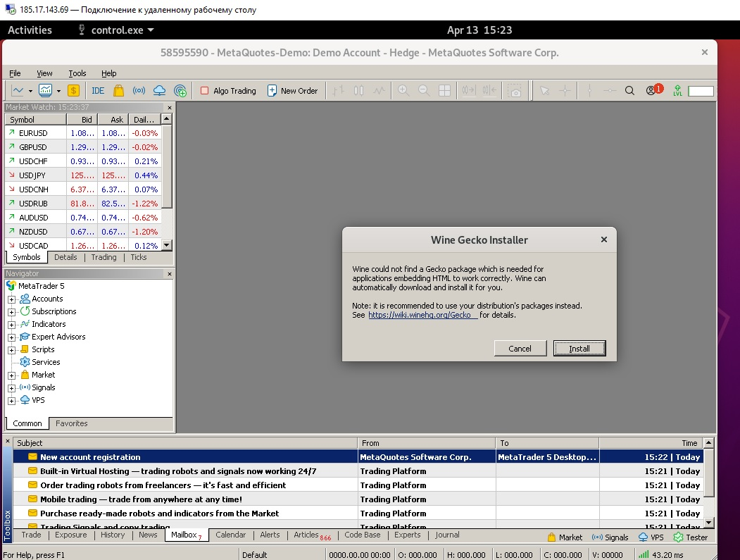This screenshot has width=740, height=560.
Task: Switch to Market Watch Details tab
Action: (65, 257)
